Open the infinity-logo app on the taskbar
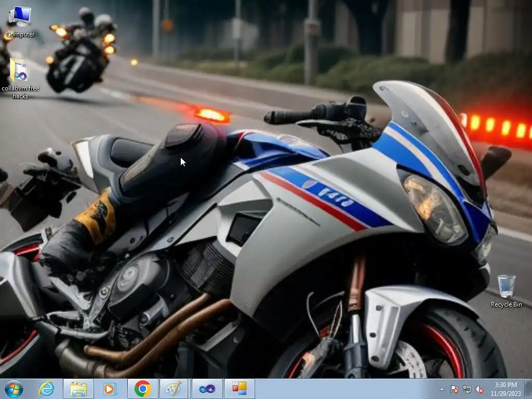Screen dimensions: 532x399 click(x=207, y=389)
